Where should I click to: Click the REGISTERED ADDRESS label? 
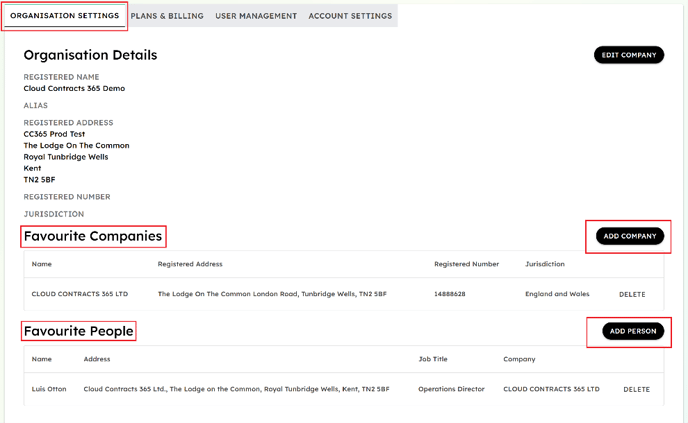[x=68, y=122]
